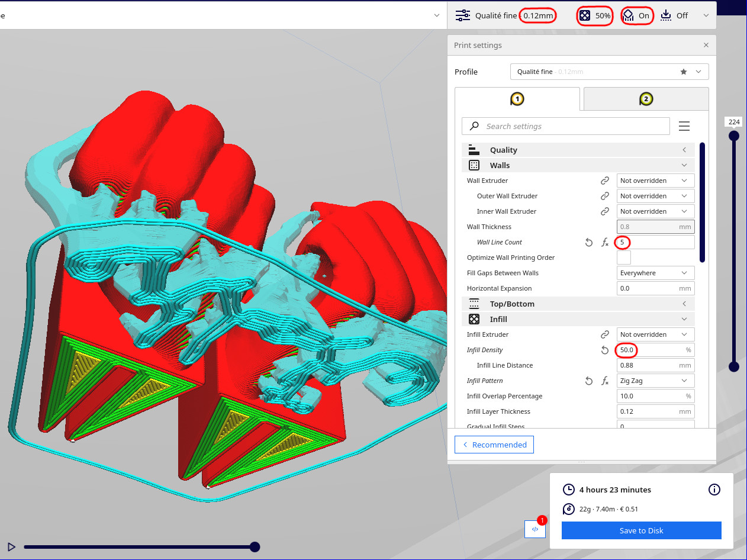The width and height of the screenshot is (747, 560).
Task: Click the fx formula icon for Infill Pattern
Action: coord(605,381)
